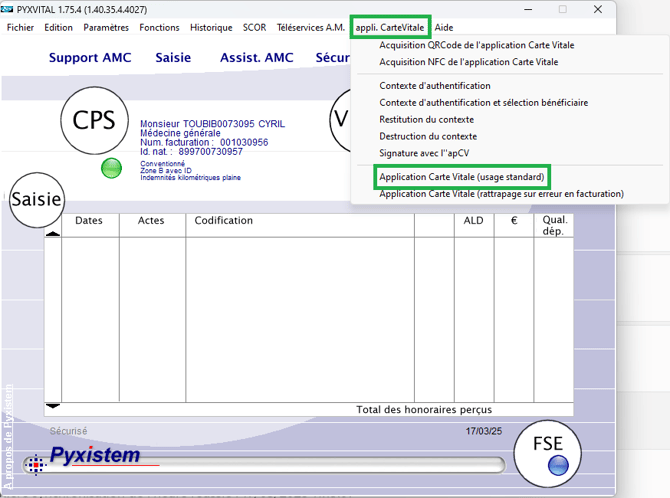Switch to the Support AMC tab

pyautogui.click(x=90, y=58)
